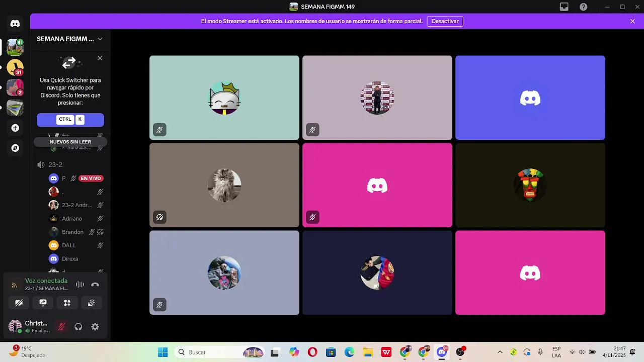Open Microsoft Edge from taskbar

pos(349,352)
